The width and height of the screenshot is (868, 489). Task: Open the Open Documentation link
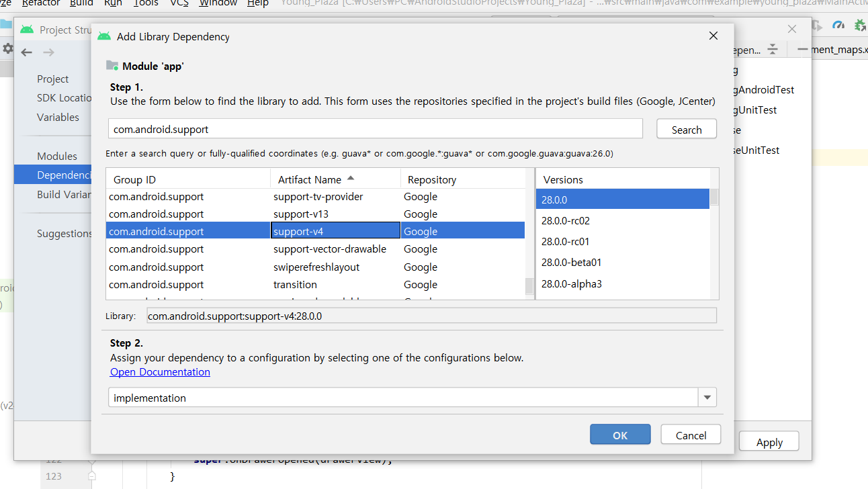[x=160, y=371]
